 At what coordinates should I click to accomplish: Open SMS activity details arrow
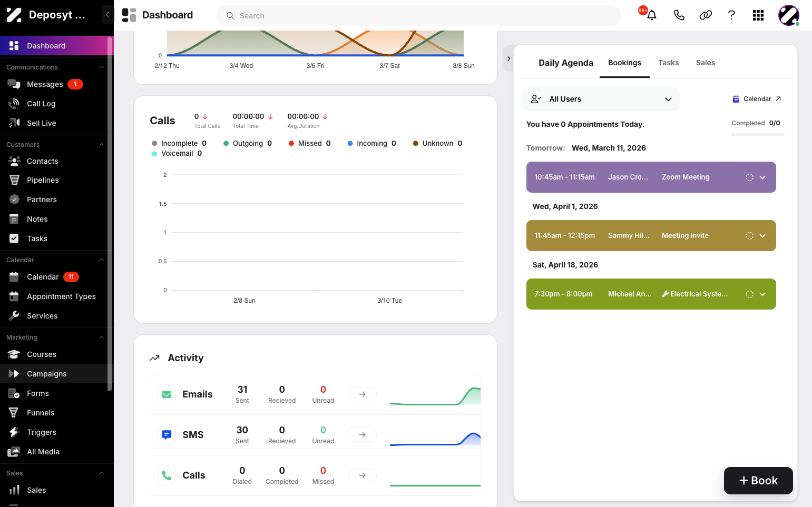362,434
